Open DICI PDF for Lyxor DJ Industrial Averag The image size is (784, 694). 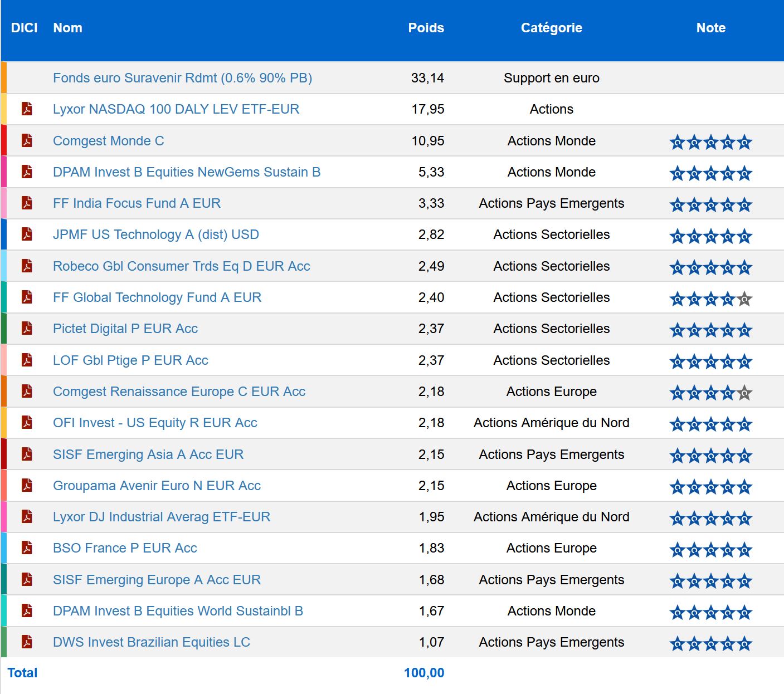pyautogui.click(x=27, y=516)
